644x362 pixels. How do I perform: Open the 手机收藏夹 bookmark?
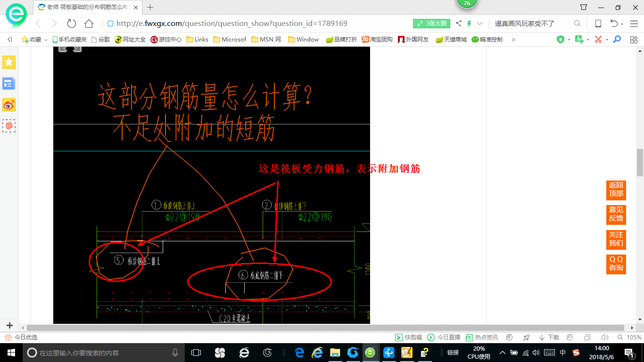69,40
